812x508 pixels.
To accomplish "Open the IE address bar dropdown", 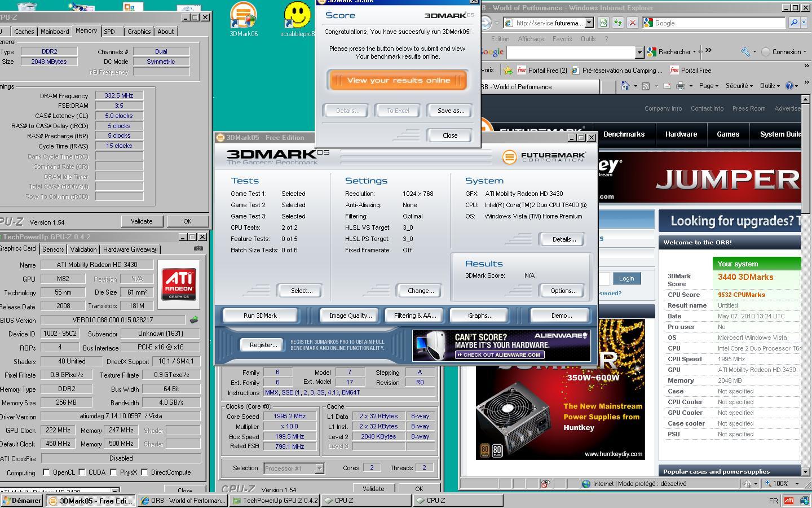I will (589, 23).
